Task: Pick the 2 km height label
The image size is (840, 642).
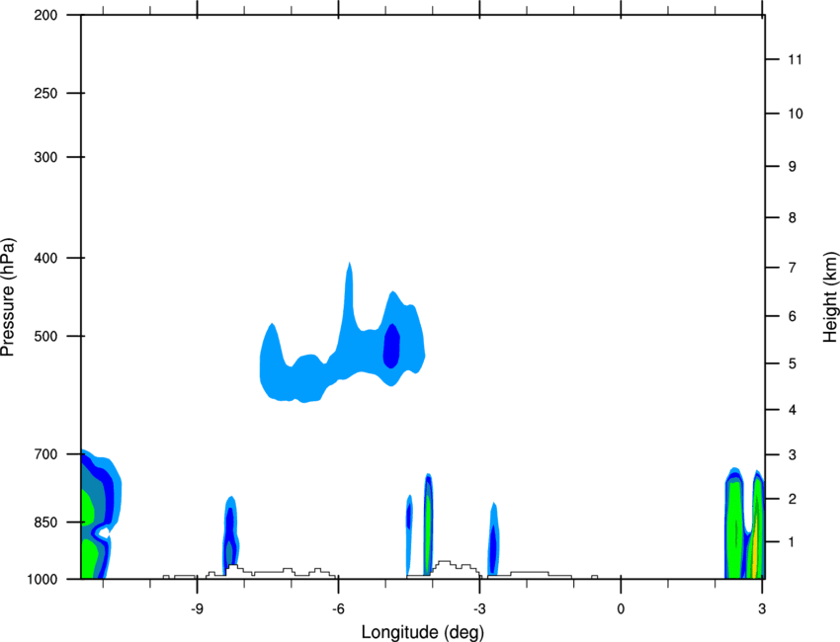Action: (x=793, y=499)
